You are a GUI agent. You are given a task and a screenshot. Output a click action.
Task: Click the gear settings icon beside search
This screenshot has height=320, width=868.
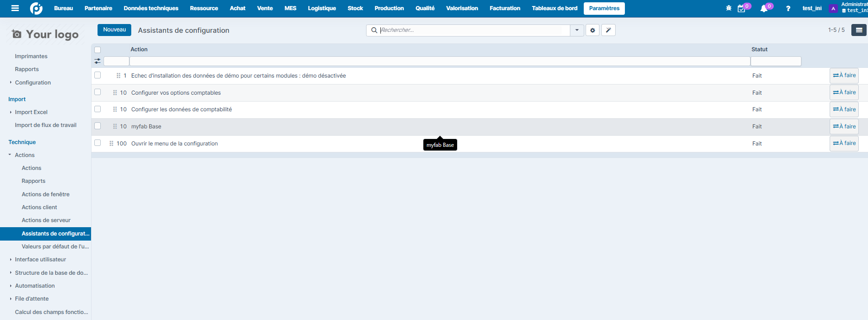click(x=593, y=30)
